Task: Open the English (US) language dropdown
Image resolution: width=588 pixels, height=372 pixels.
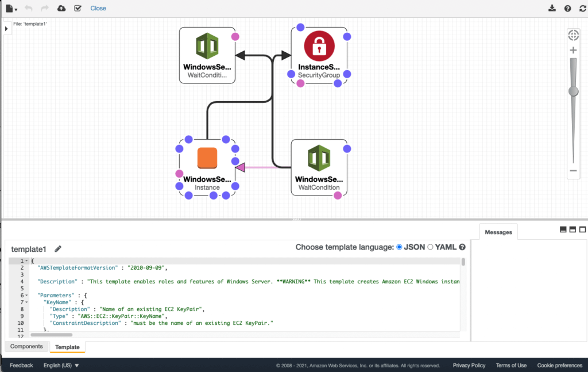Action: tap(59, 365)
